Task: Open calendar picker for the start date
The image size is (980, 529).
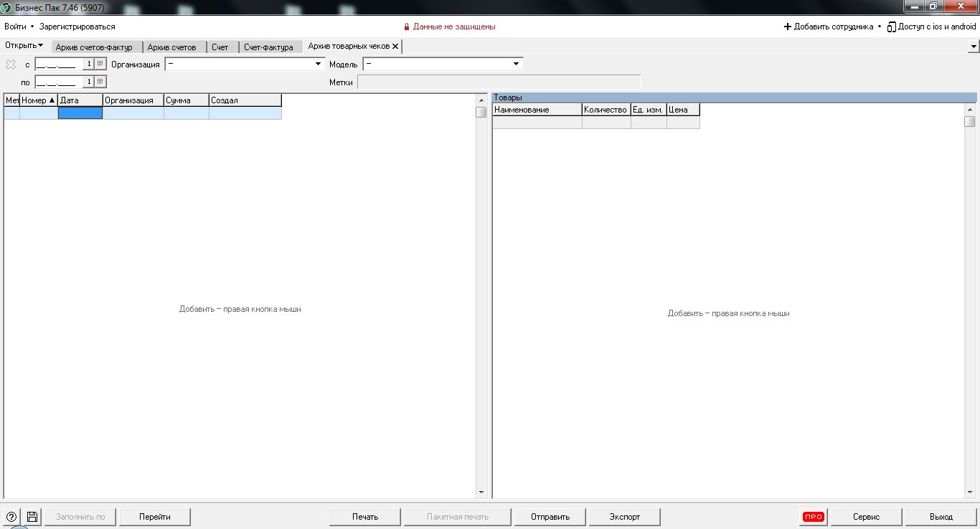Action: [100, 64]
